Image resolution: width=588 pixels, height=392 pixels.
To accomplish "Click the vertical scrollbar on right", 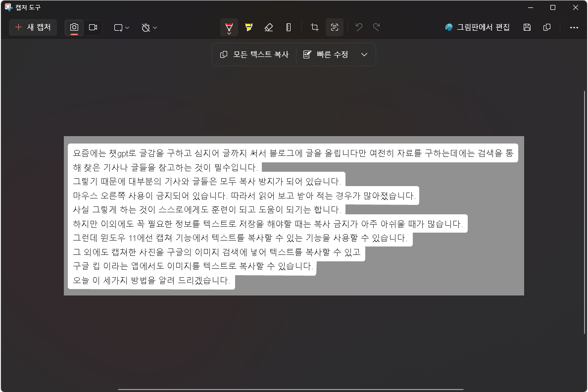I will pos(584,212).
